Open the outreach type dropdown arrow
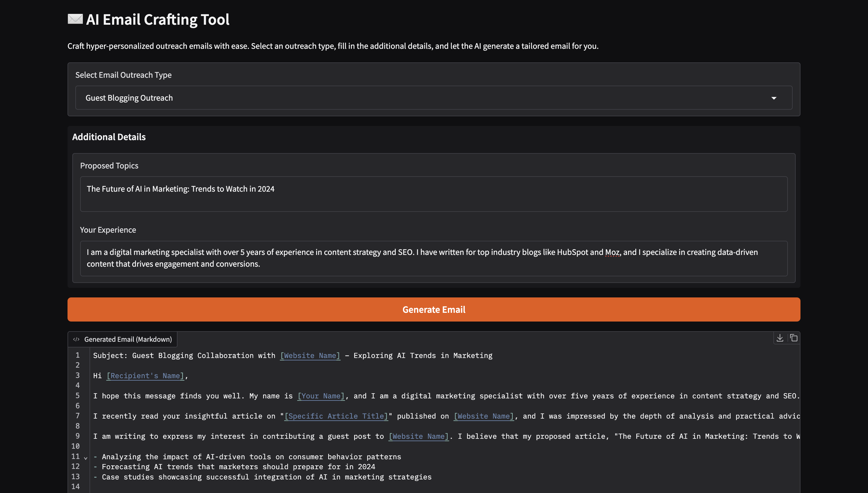Viewport: 868px width, 493px height. point(774,98)
